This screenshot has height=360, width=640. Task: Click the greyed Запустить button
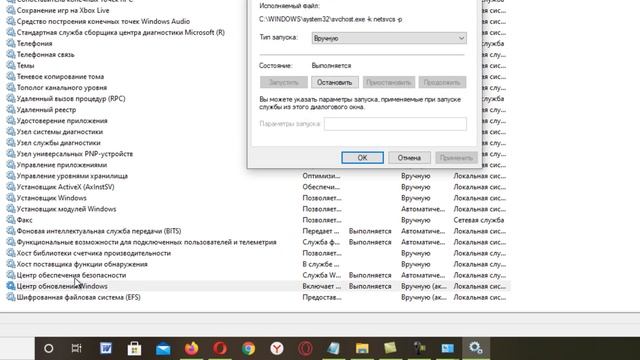(x=284, y=82)
